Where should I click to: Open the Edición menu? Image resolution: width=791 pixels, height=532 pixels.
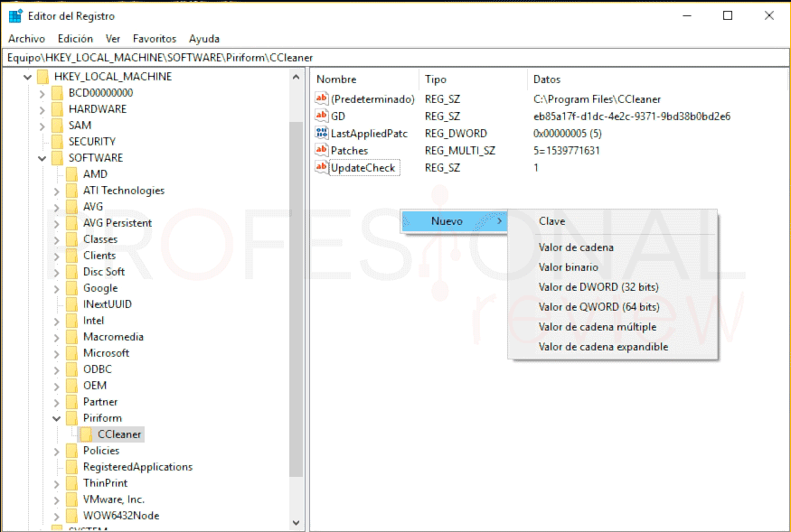[75, 39]
